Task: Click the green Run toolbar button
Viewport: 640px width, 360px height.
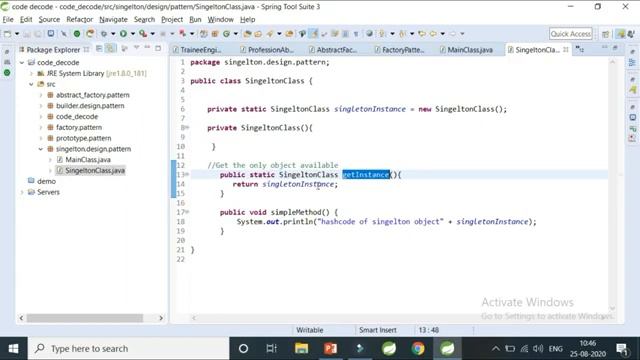Action: coord(123,34)
